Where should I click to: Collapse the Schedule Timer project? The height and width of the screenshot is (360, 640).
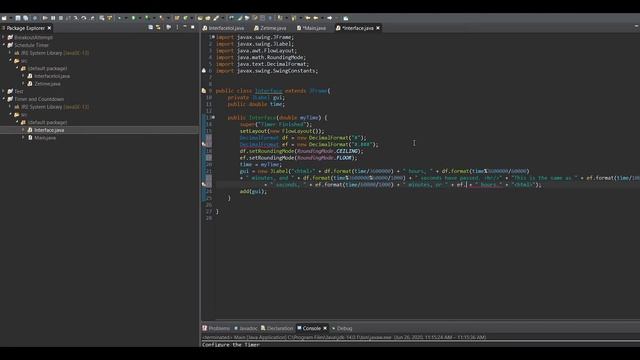coord(4,45)
